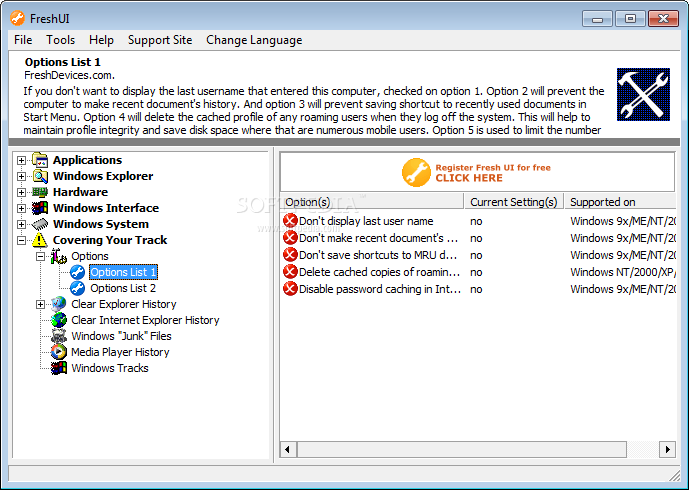Click the Clear Explorer History globe icon
Image resolution: width=689 pixels, height=490 pixels.
(59, 304)
